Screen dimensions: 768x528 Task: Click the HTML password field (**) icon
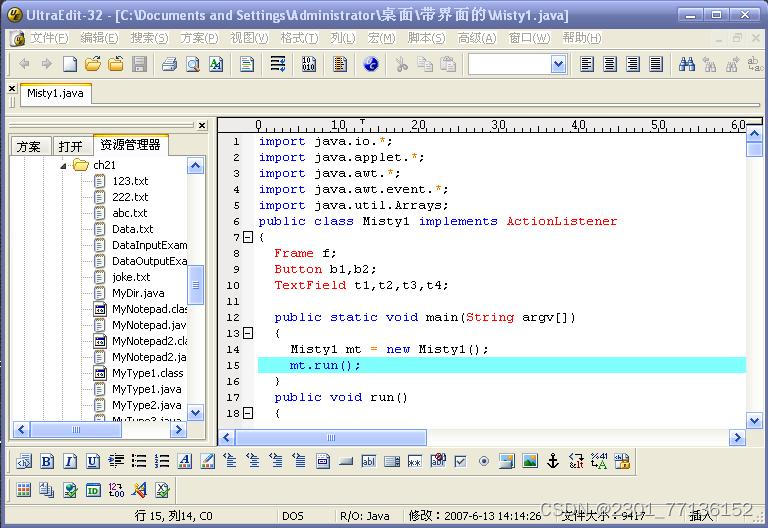click(414, 461)
